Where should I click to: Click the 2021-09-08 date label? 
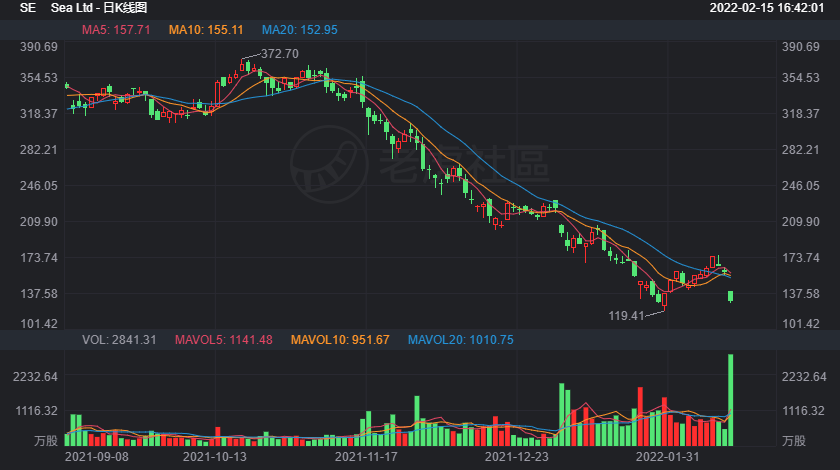pos(96,457)
